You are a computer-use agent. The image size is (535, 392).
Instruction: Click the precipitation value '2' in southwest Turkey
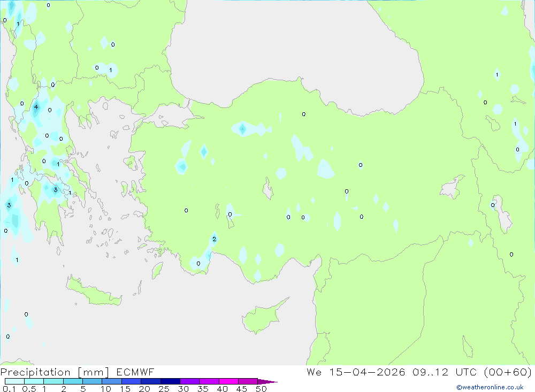tap(215, 239)
